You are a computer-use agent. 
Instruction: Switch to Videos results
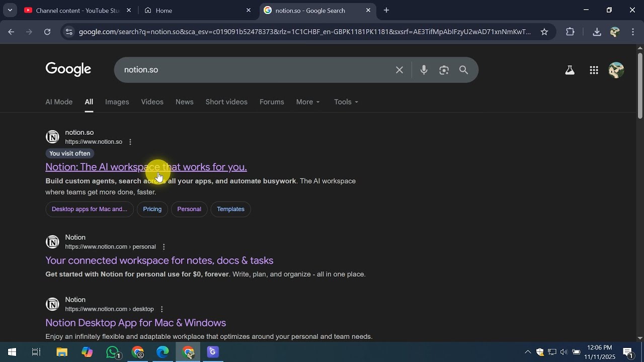(x=152, y=102)
